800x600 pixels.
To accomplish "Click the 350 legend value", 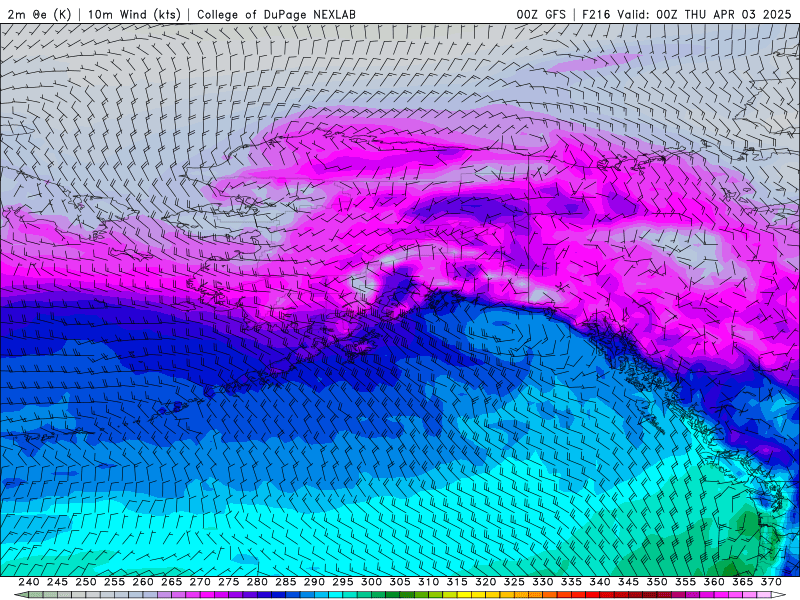I will point(657,582).
